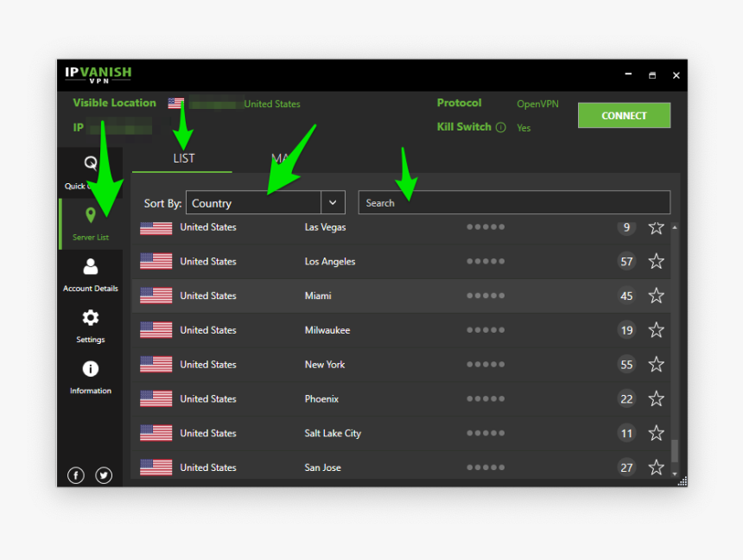Click the server list scrollbar thumb
The width and height of the screenshot is (743, 560).
tap(675, 451)
